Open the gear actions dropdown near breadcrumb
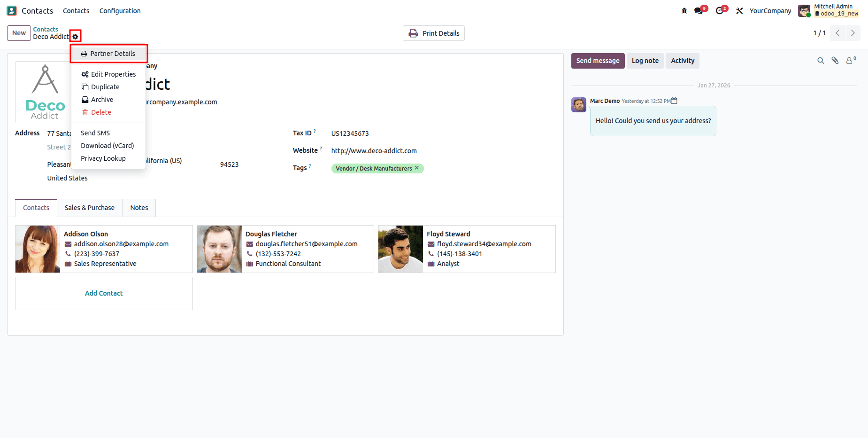 click(x=75, y=36)
